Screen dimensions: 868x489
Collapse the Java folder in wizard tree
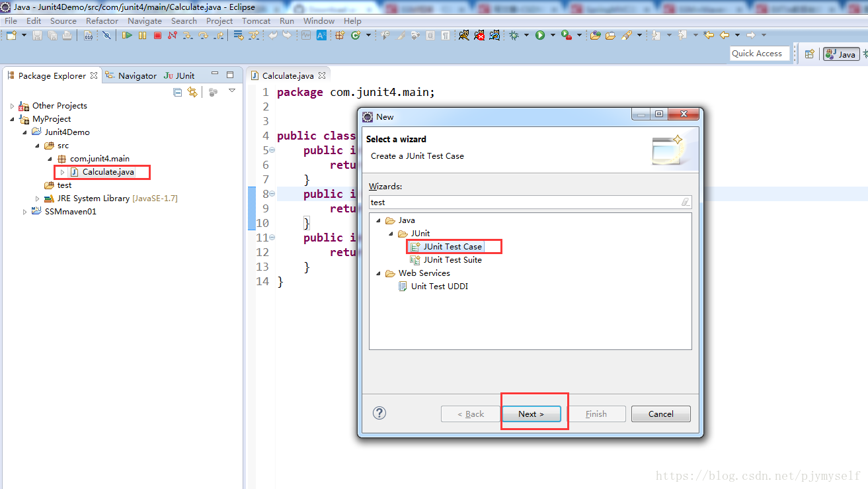[x=379, y=220]
